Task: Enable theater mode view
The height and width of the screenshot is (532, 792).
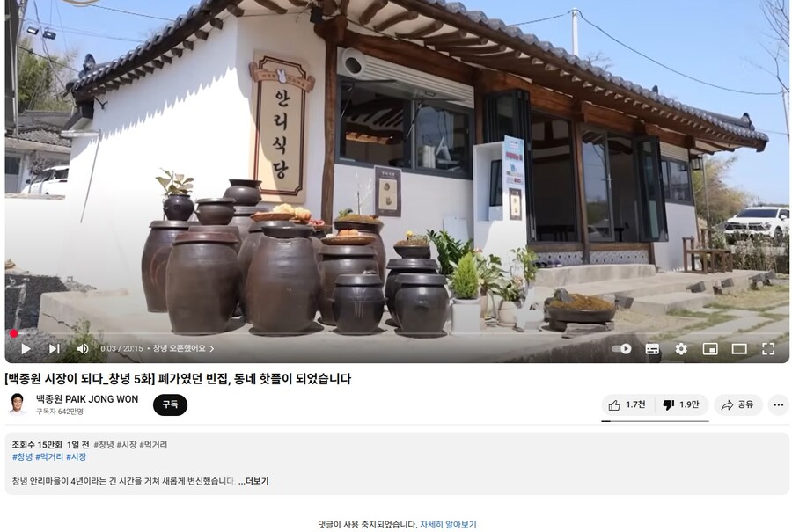Action: coord(739,349)
